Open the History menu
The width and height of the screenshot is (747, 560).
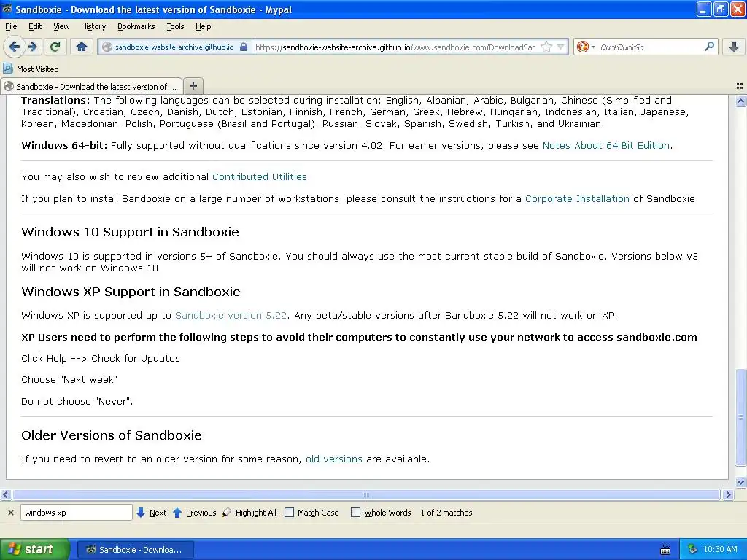(93, 26)
